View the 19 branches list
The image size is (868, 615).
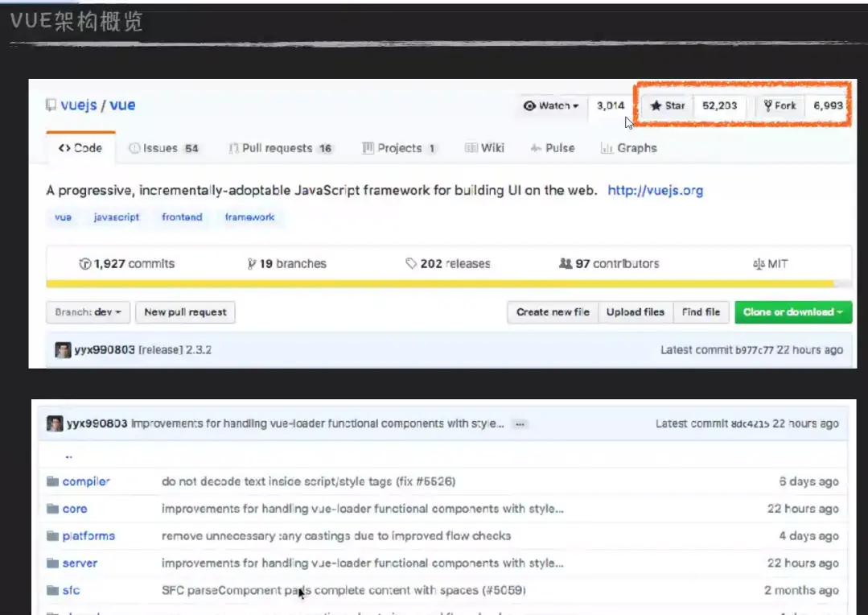click(x=286, y=264)
